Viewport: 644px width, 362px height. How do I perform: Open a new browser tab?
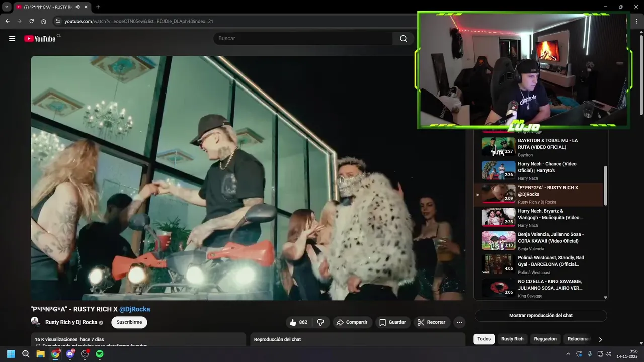click(98, 7)
